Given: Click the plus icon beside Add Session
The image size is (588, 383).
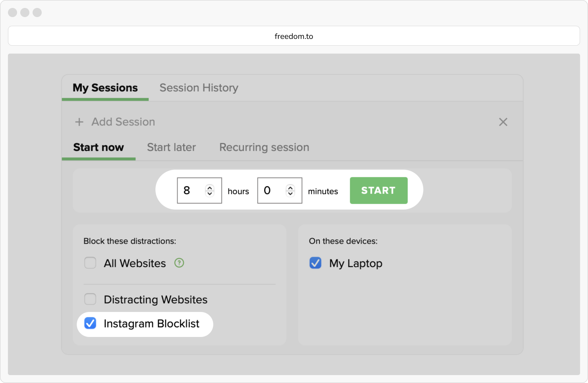Looking at the screenshot, I should pyautogui.click(x=79, y=122).
